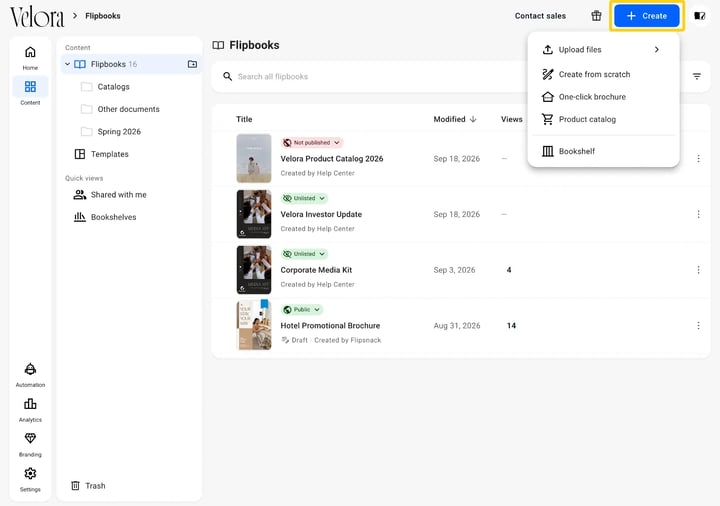Open the Automation section

[x=30, y=375]
